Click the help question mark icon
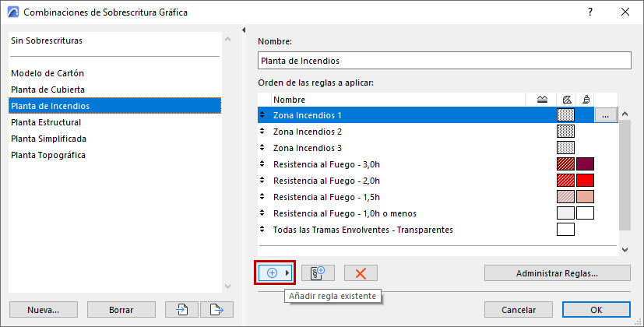This screenshot has height=327, width=644. [591, 12]
